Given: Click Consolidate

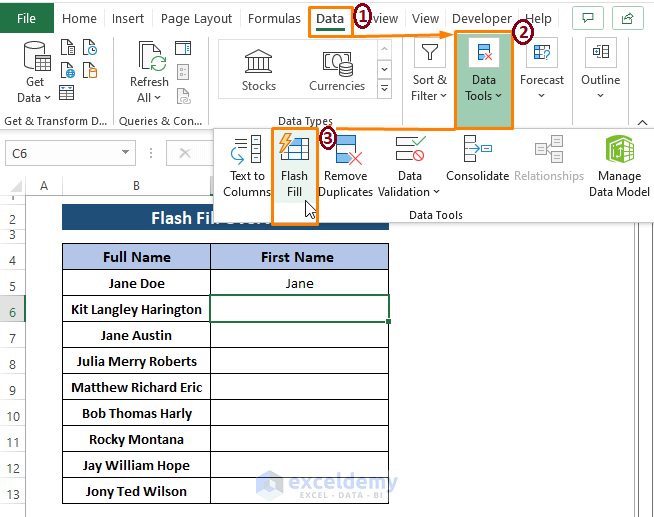Looking at the screenshot, I should pyautogui.click(x=478, y=158).
